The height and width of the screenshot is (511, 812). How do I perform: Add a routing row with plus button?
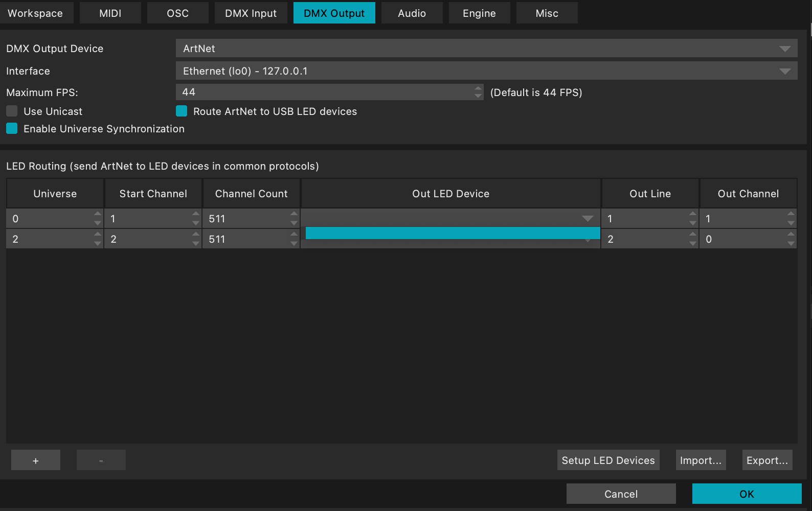(x=36, y=460)
